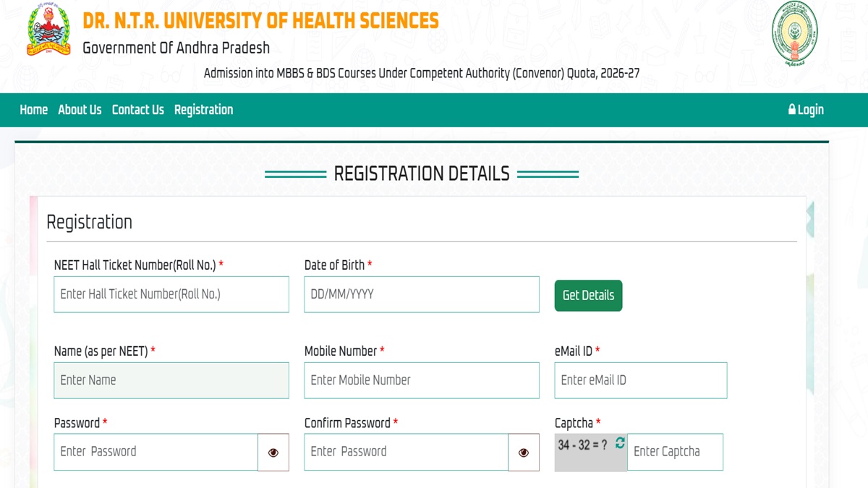The width and height of the screenshot is (868, 488).
Task: Click the Enter Captcha field
Action: click(675, 453)
